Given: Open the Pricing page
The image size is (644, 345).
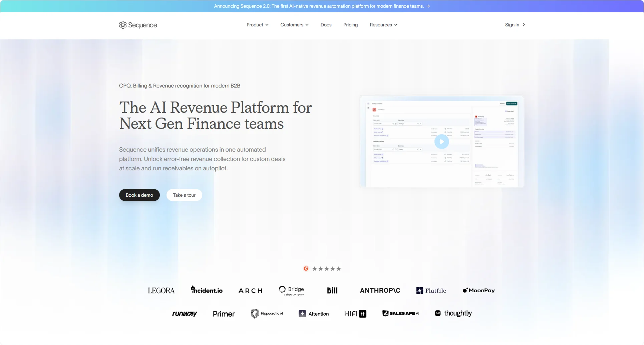Looking at the screenshot, I should pyautogui.click(x=350, y=25).
